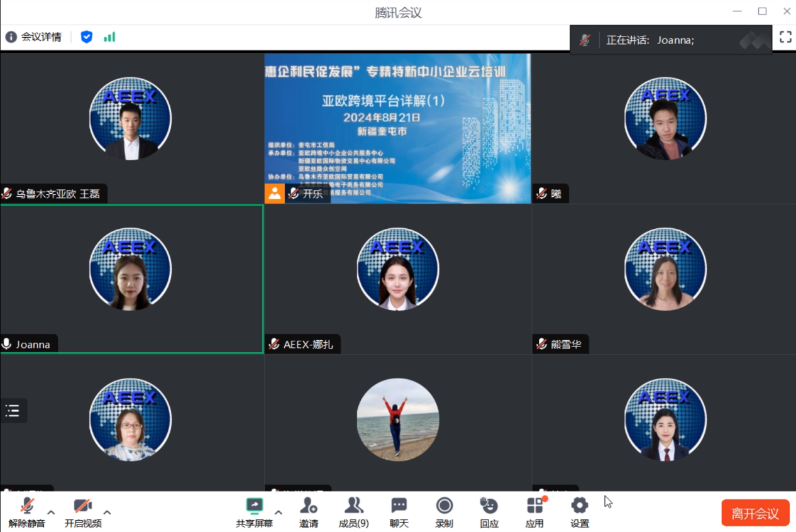This screenshot has height=532, width=796.
Task: Toggle fullscreen view mode
Action: tap(785, 37)
